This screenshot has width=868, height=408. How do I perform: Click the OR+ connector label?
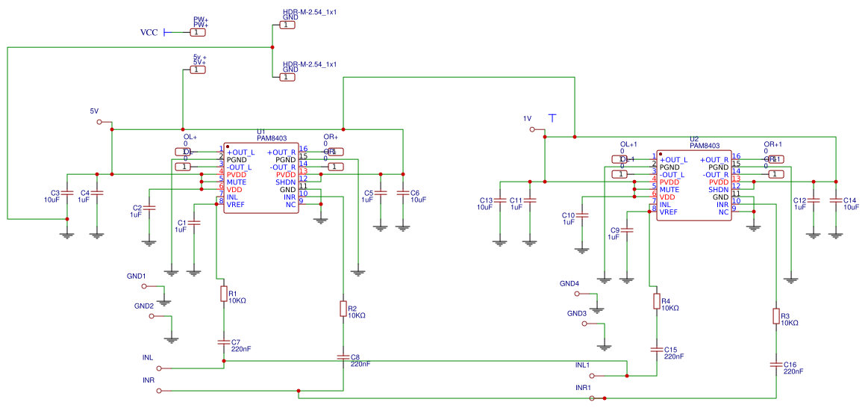click(x=331, y=137)
